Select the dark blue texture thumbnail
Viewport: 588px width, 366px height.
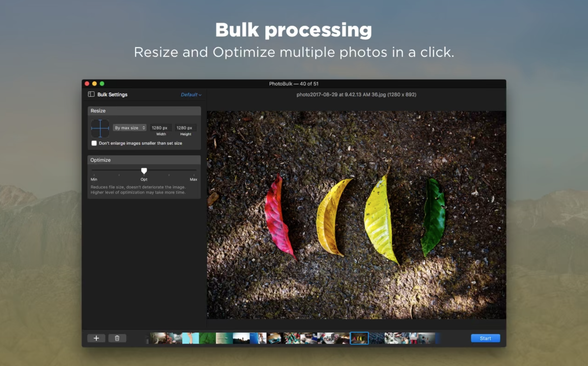click(376, 338)
